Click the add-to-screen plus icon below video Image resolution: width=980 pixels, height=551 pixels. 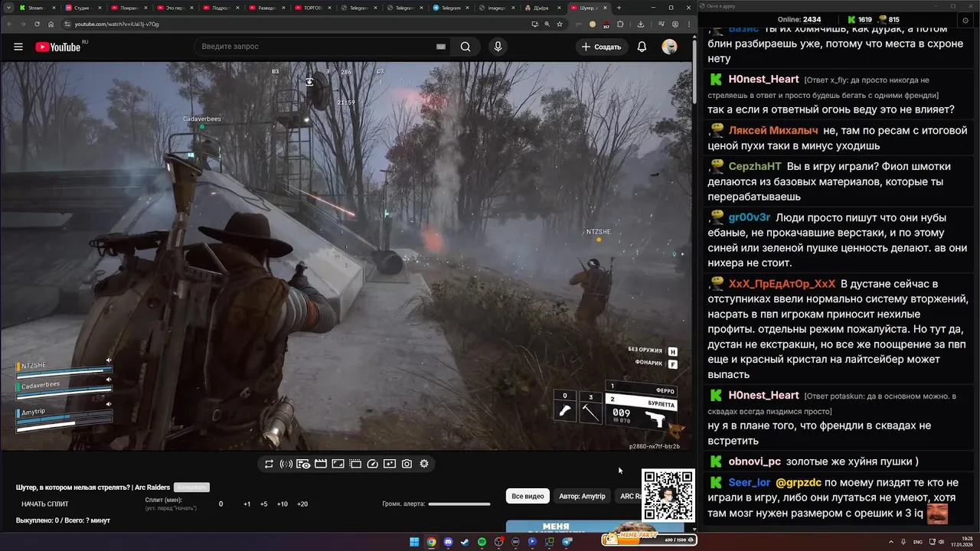point(390,464)
